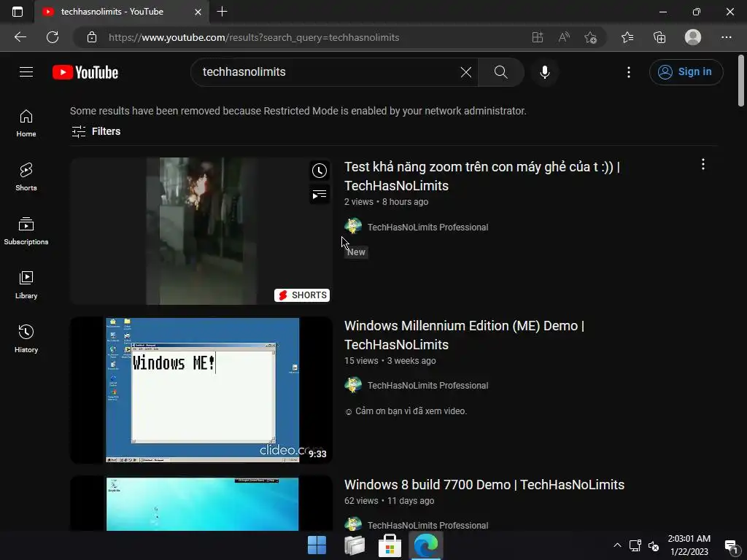Viewport: 747px width, 560px height.
Task: Start voice search with microphone icon
Action: click(x=544, y=72)
